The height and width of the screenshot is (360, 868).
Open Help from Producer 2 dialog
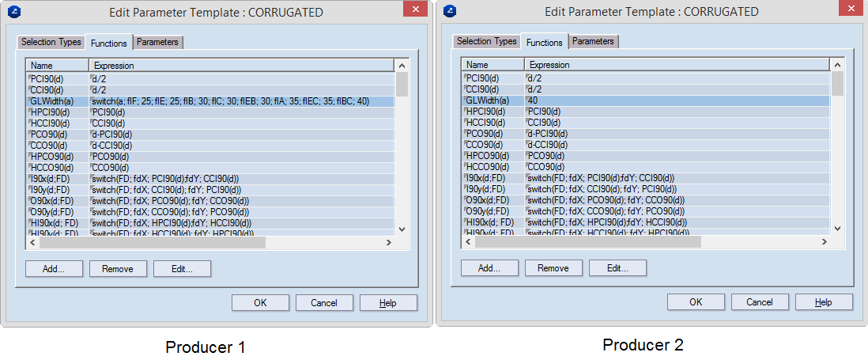pos(823,302)
